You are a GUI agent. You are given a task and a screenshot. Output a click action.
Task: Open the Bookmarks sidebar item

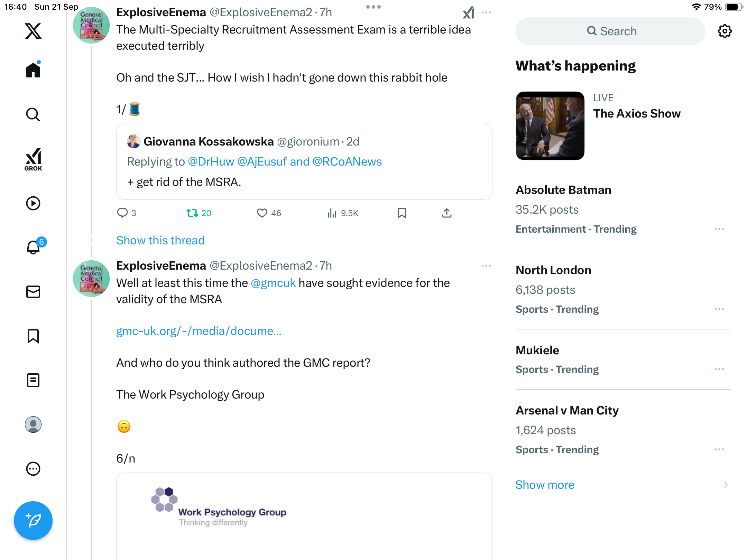click(33, 336)
